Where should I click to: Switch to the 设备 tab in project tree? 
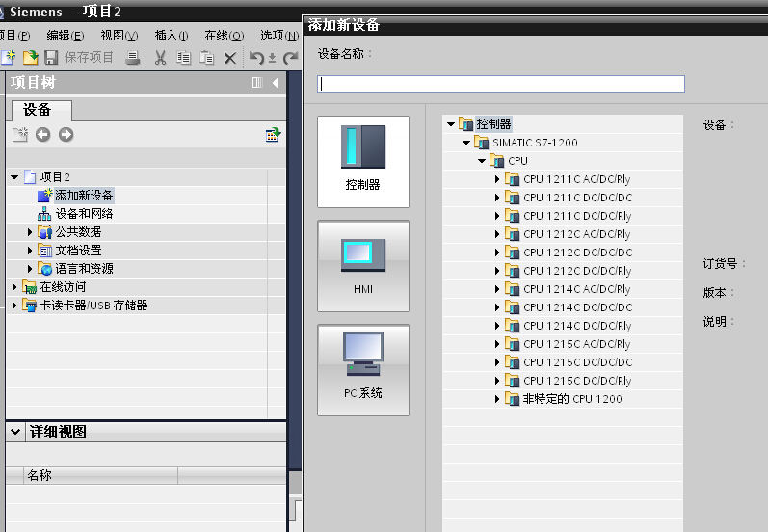coord(41,110)
